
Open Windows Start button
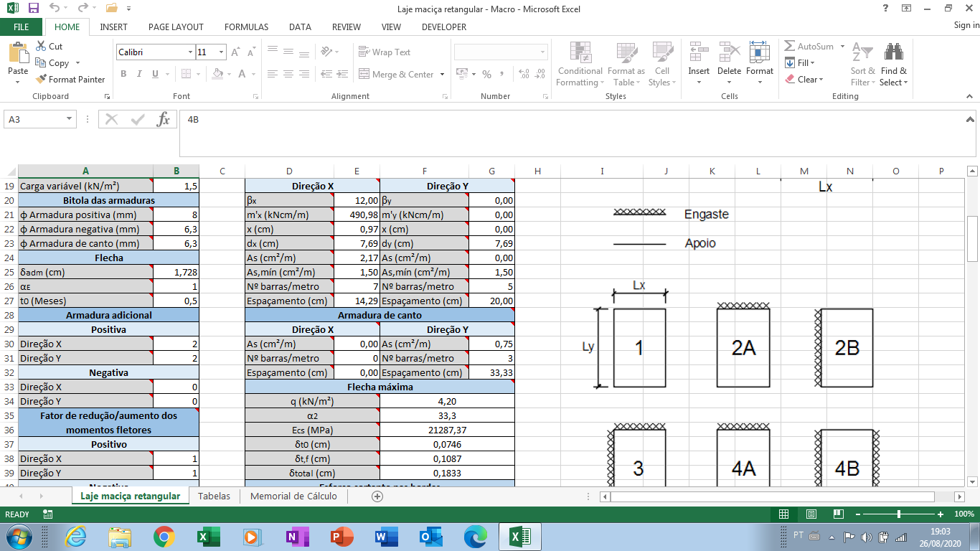tap(18, 537)
